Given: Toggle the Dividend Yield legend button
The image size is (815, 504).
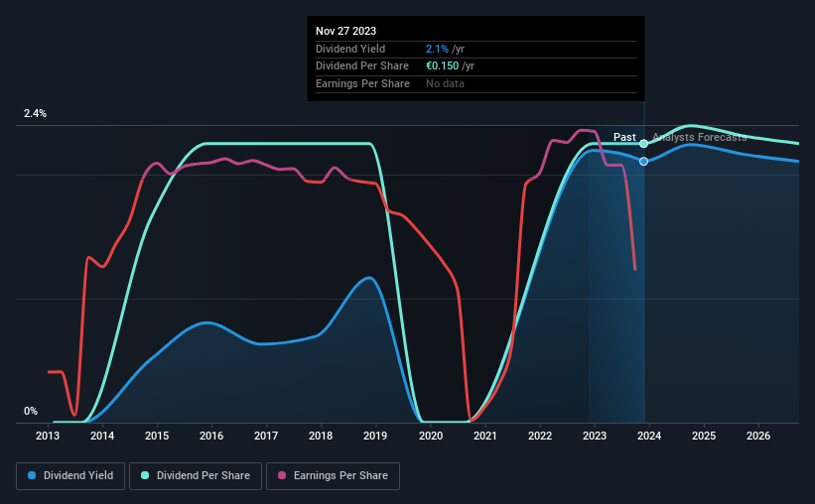Looking at the screenshot, I should [x=70, y=476].
